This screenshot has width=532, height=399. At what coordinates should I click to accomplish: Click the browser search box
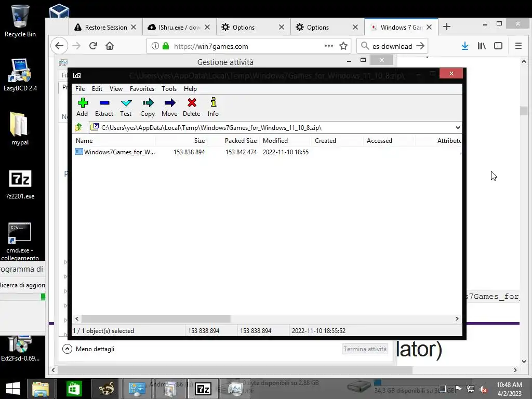(x=392, y=46)
